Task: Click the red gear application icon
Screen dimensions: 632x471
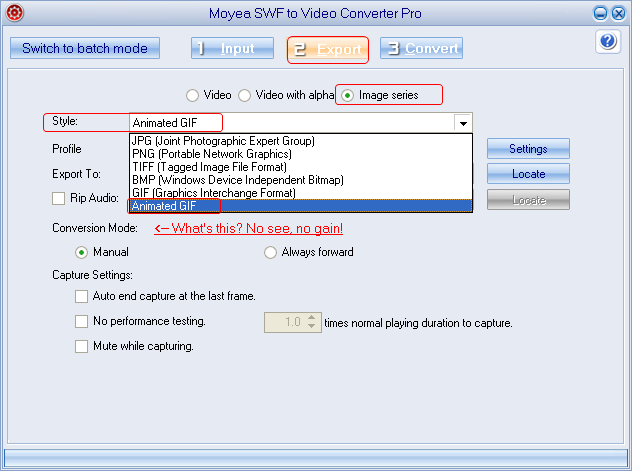Action: [15, 13]
